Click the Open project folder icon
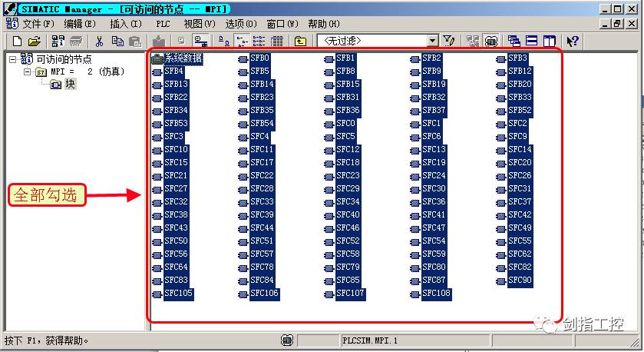The image size is (644, 352). tap(35, 41)
